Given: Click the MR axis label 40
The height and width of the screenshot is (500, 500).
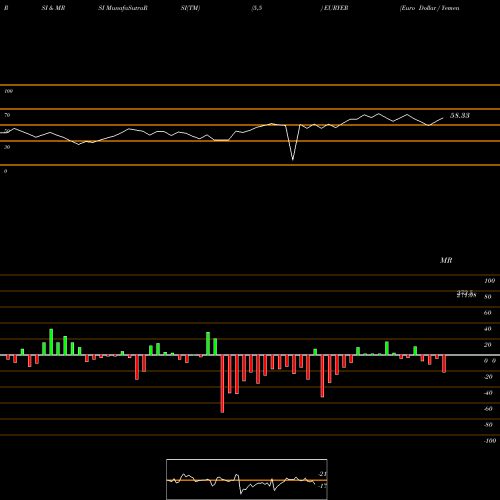Looking at the screenshot, I should tap(488, 329).
